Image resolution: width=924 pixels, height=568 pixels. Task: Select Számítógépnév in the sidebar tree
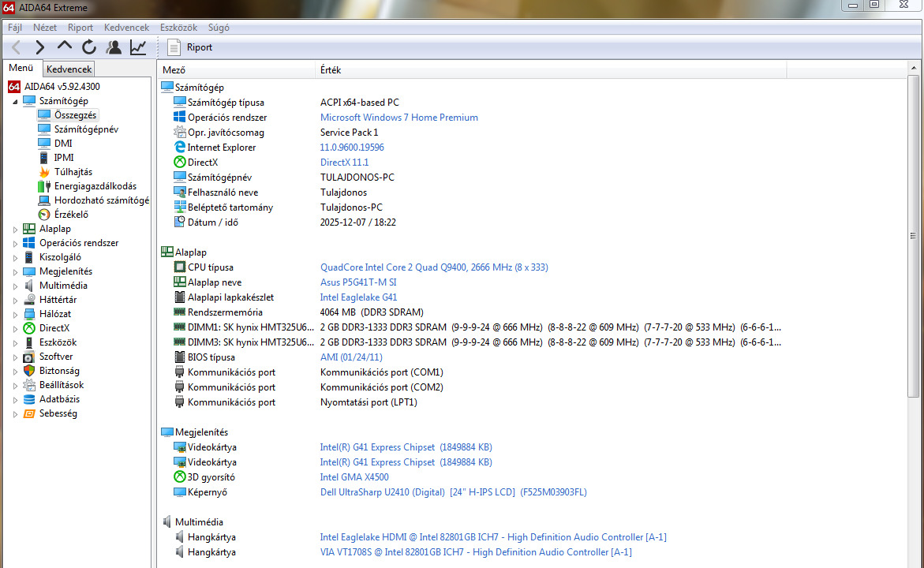point(86,129)
